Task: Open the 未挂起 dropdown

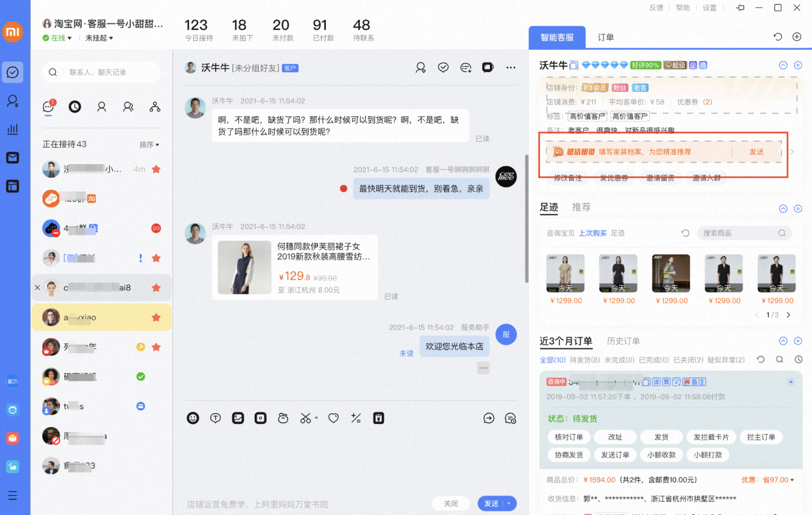Action: [x=99, y=38]
